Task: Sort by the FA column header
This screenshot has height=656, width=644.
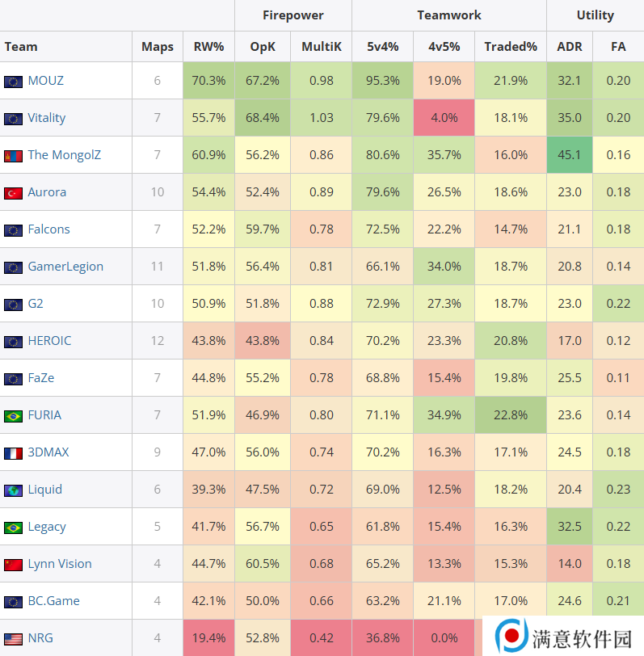Action: [618, 46]
